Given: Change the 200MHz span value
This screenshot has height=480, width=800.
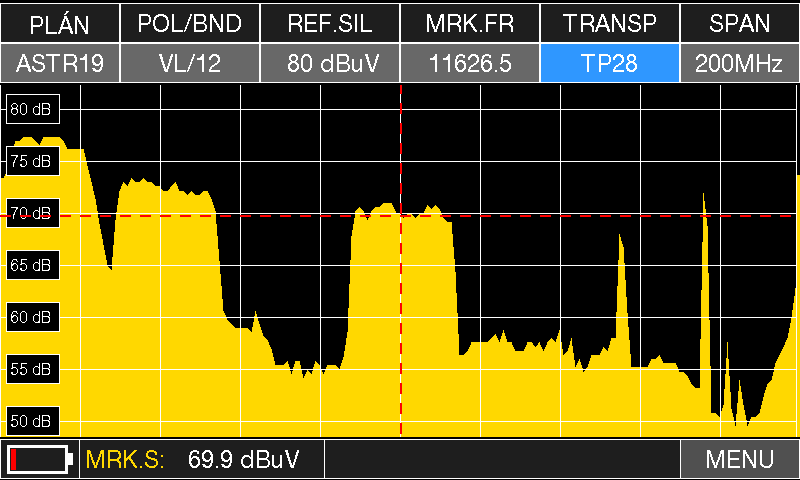Looking at the screenshot, I should pos(740,63).
